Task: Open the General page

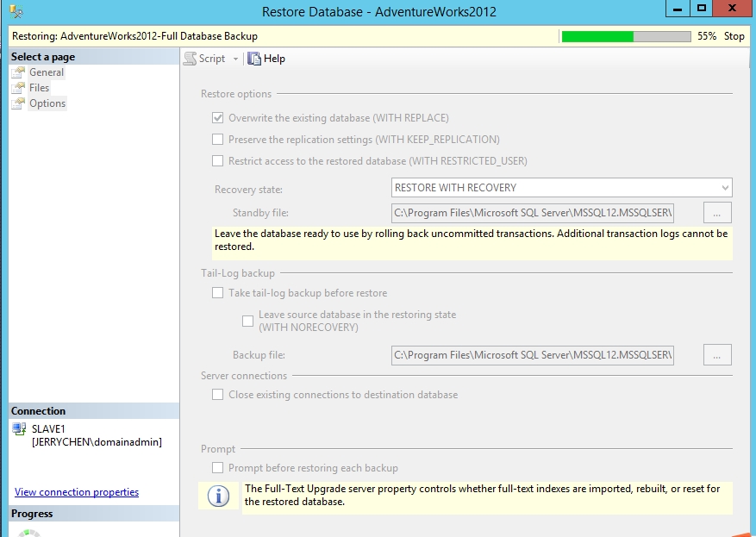Action: tap(47, 72)
